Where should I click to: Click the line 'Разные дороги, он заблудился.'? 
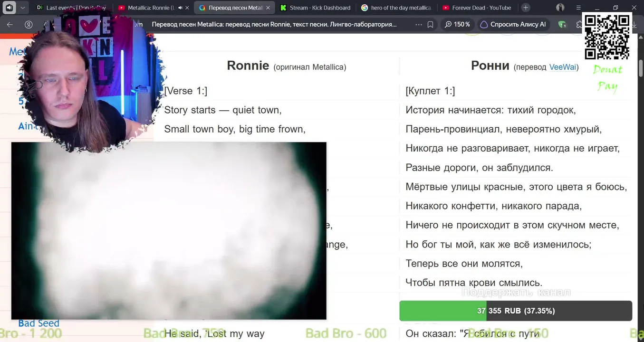[479, 167]
